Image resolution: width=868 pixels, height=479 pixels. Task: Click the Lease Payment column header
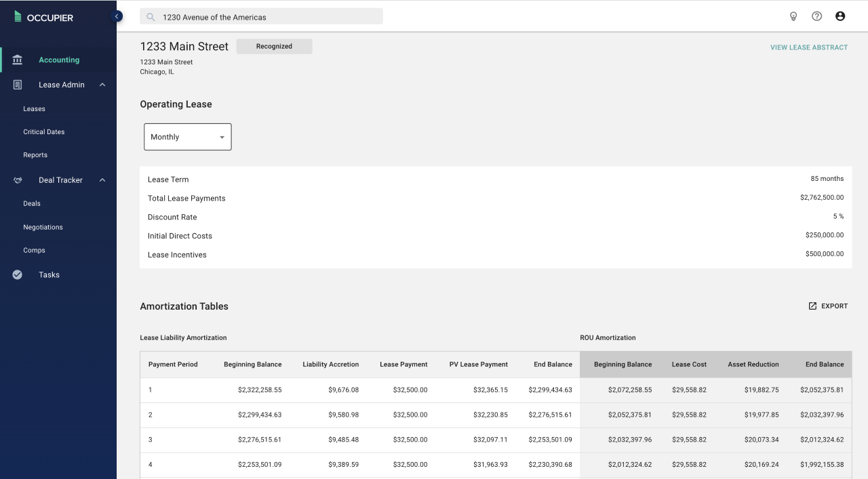403,365
